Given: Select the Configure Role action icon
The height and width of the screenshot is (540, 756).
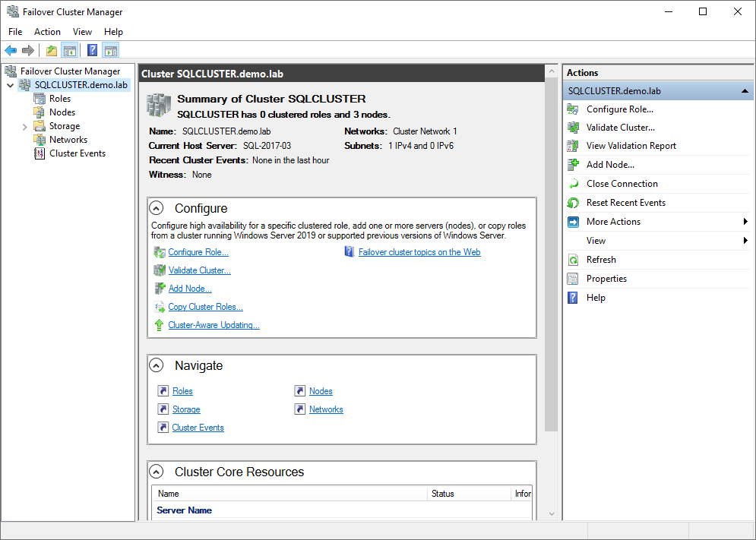Looking at the screenshot, I should [x=572, y=109].
